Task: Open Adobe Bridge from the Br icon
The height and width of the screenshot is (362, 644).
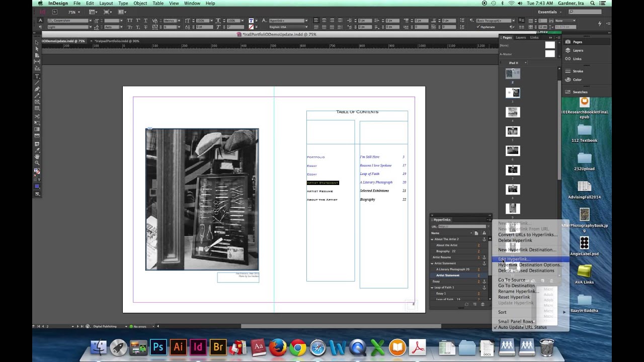Action: [54, 12]
